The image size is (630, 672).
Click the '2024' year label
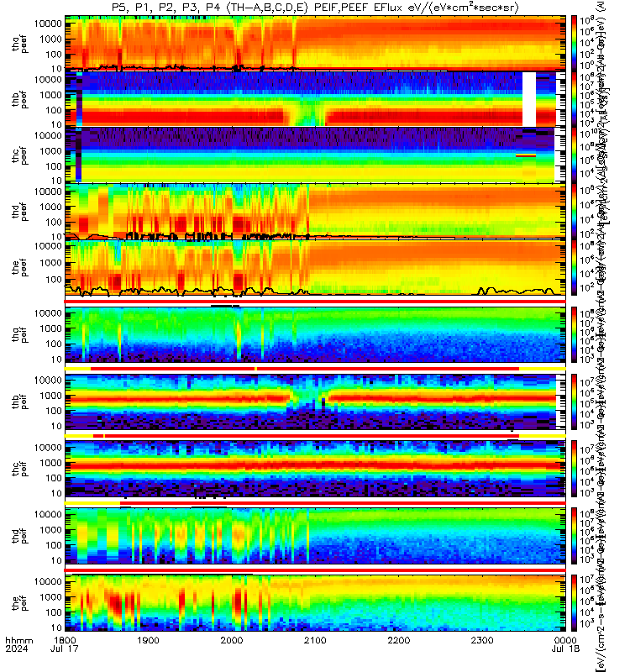click(x=17, y=648)
